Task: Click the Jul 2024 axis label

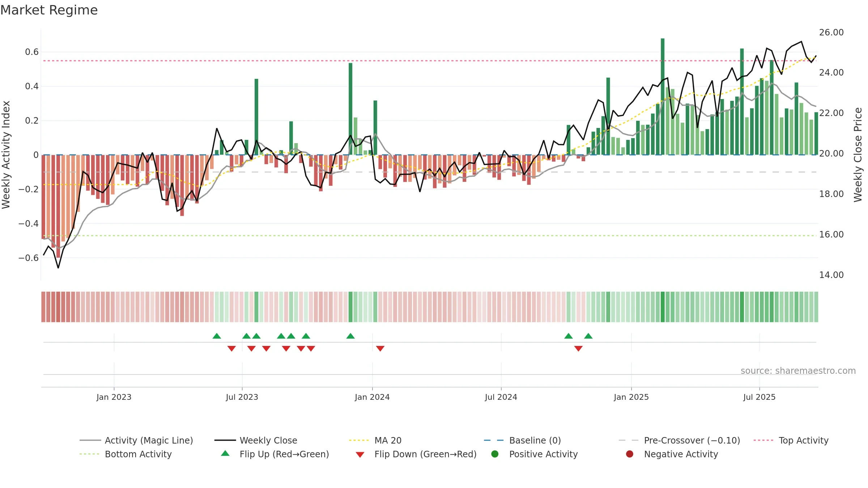Action: pyautogui.click(x=501, y=397)
